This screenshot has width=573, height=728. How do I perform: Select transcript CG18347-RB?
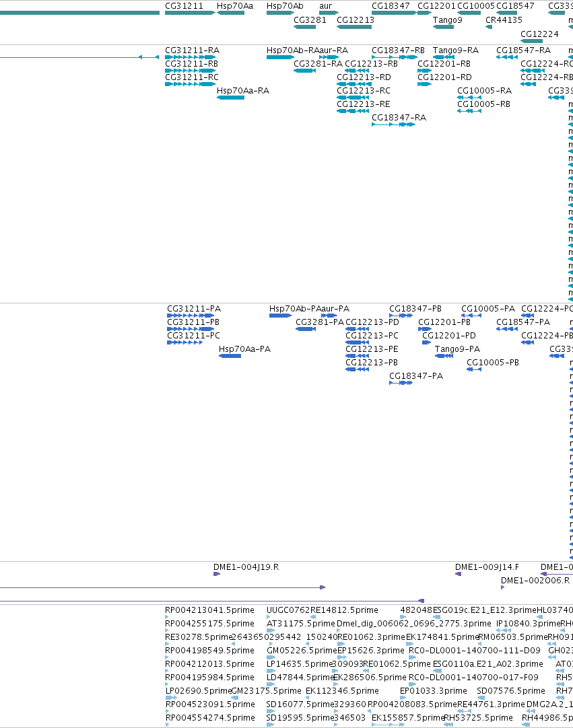(398, 50)
